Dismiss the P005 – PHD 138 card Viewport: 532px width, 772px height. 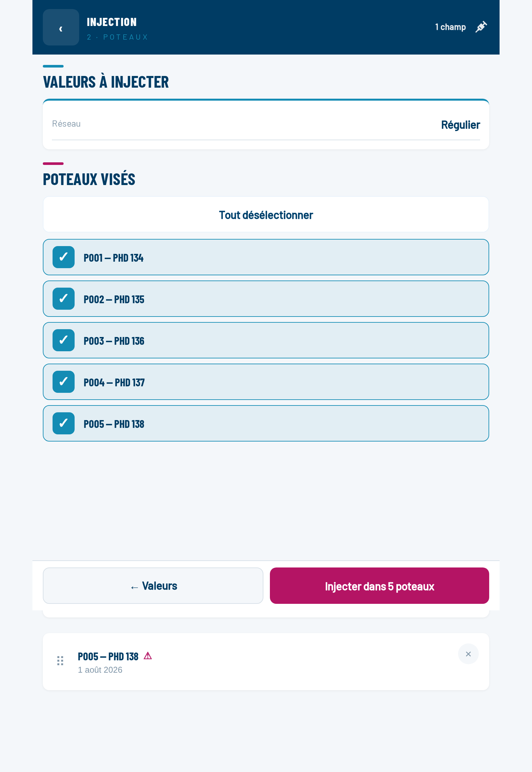click(468, 654)
